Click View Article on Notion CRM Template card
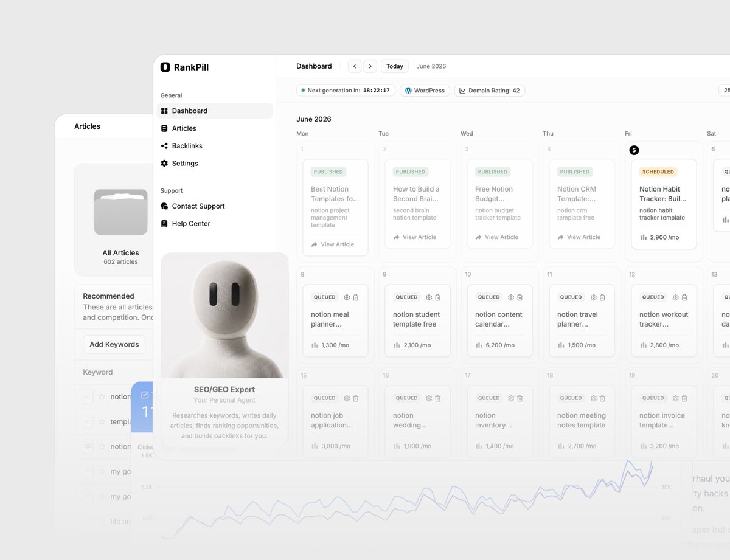The height and width of the screenshot is (560, 730). (579, 237)
